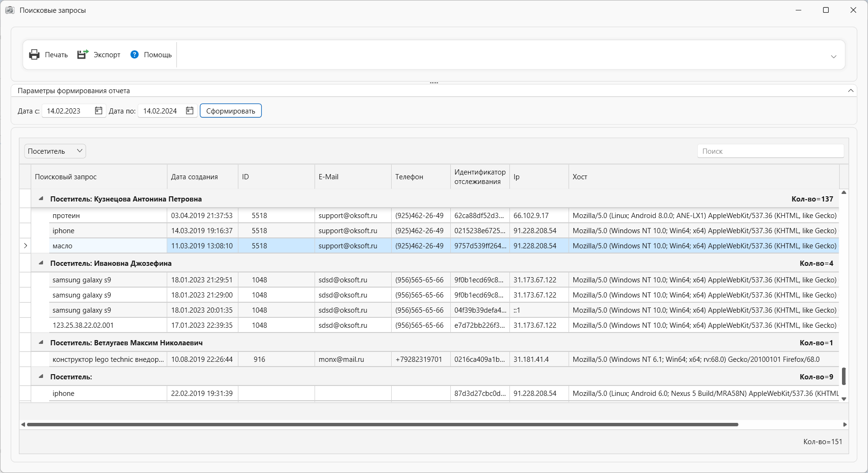Click the 'Печать' toolbar label
Image resolution: width=868 pixels, height=473 pixels.
coord(56,55)
